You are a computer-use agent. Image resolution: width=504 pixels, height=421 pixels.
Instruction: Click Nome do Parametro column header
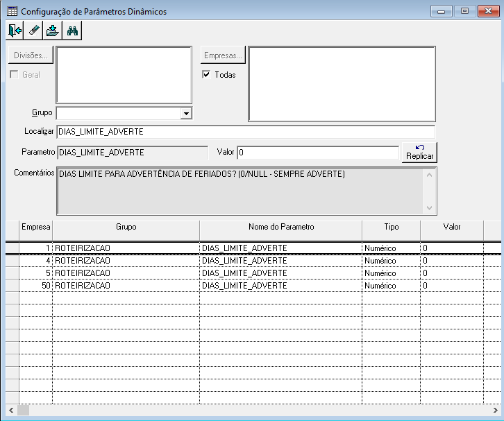281,227
